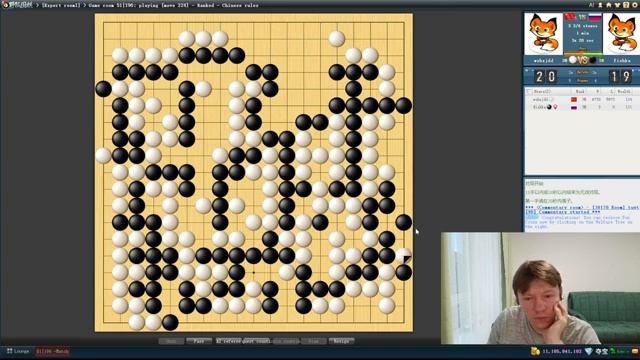Click the shirt icon in top-right toolbar
Image resolution: width=640 pixels, height=360 pixels.
coord(617,5)
